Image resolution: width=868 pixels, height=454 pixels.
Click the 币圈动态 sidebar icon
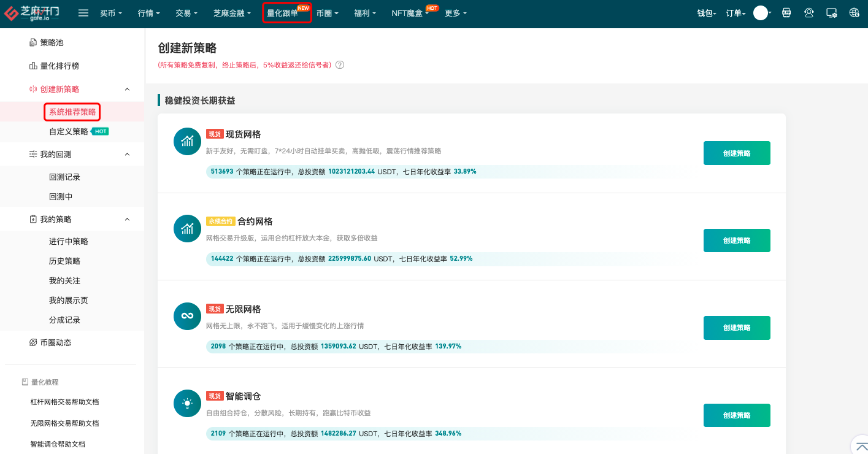(33, 342)
